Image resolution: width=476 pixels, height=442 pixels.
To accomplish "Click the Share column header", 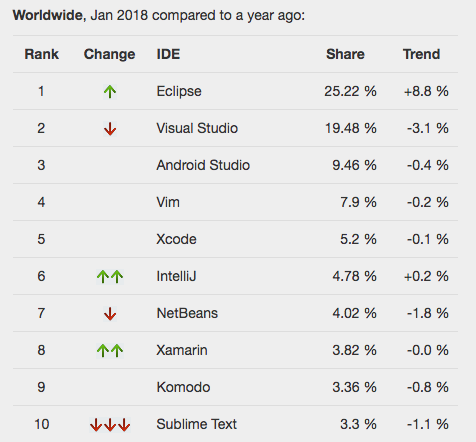I will [x=345, y=54].
